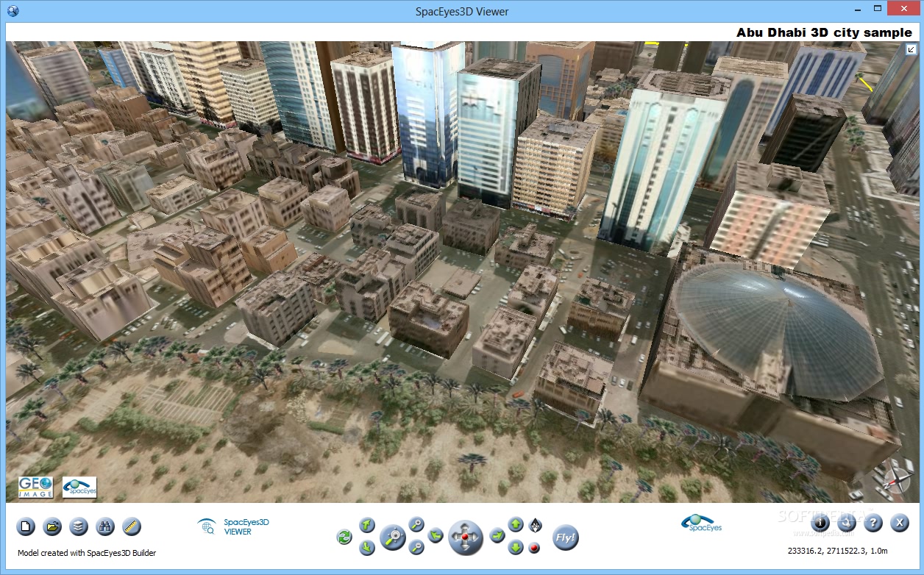The image size is (924, 575).
Task: Rotate view right with green arrow
Action: pyautogui.click(x=497, y=536)
